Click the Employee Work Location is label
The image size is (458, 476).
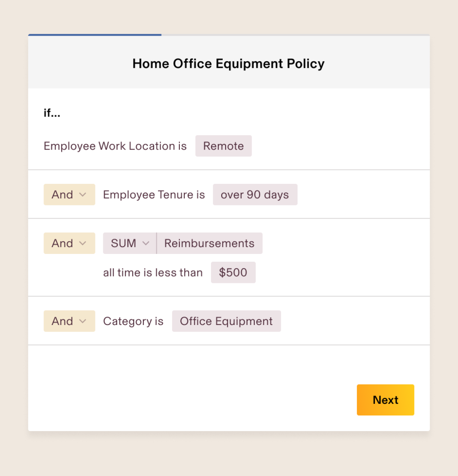point(115,146)
